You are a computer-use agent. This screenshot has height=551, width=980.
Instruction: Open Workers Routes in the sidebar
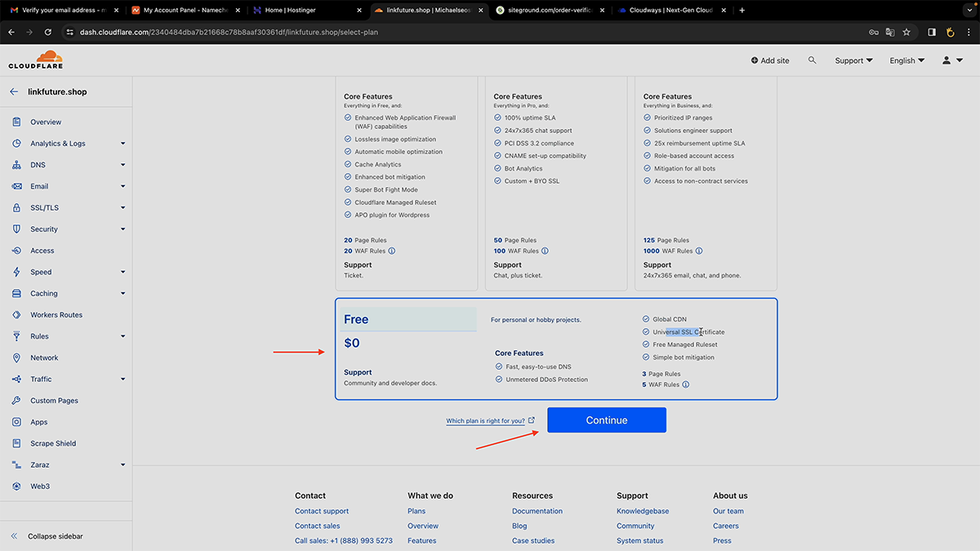[x=56, y=315]
